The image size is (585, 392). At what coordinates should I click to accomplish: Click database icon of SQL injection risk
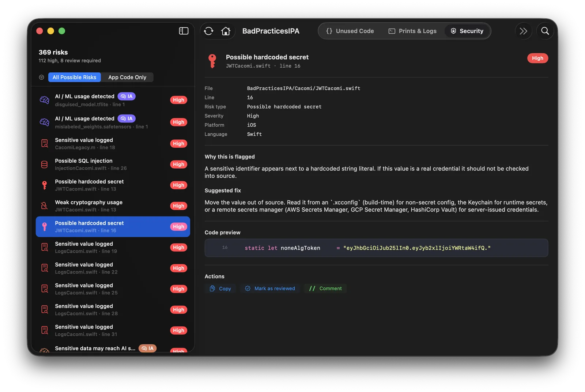point(44,164)
